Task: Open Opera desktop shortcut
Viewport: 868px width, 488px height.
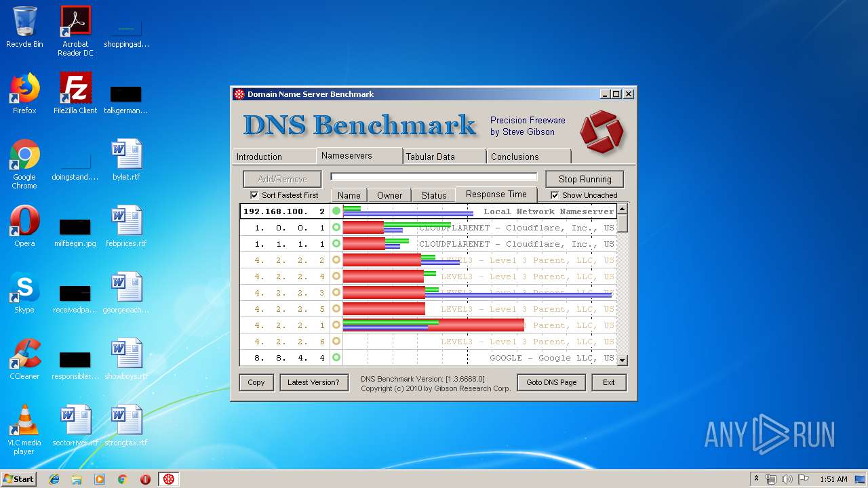Action: tap(24, 226)
